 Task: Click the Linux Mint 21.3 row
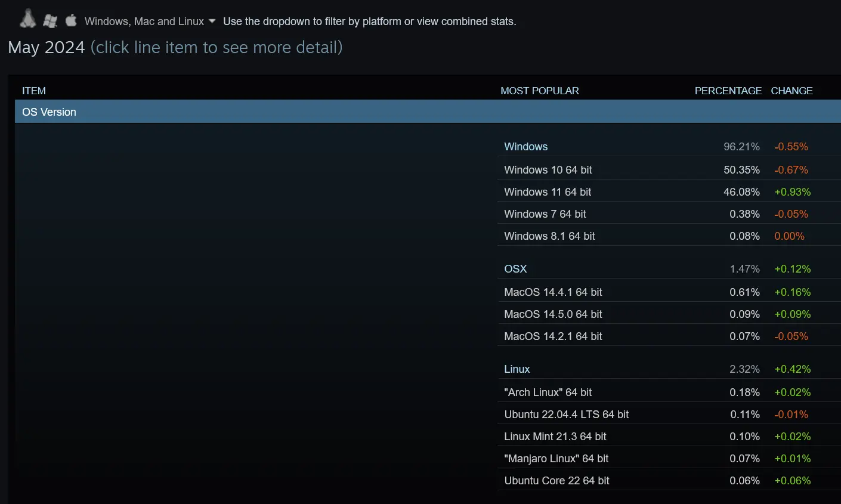click(555, 436)
